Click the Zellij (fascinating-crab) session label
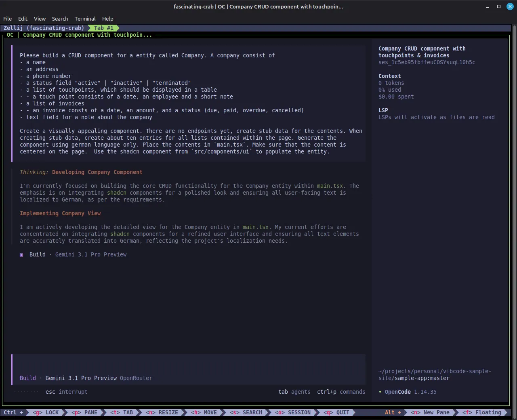The image size is (517, 420). [44, 28]
